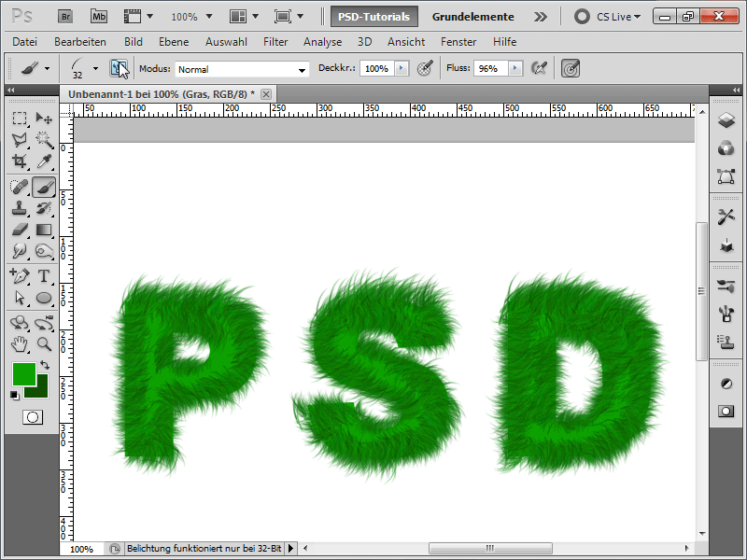Open the Ansicht menu
747x560 pixels.
click(406, 42)
